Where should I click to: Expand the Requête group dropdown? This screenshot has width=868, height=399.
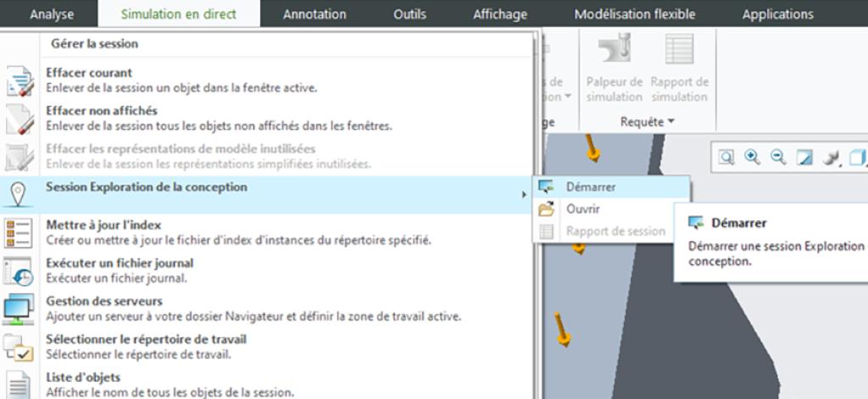point(648,122)
